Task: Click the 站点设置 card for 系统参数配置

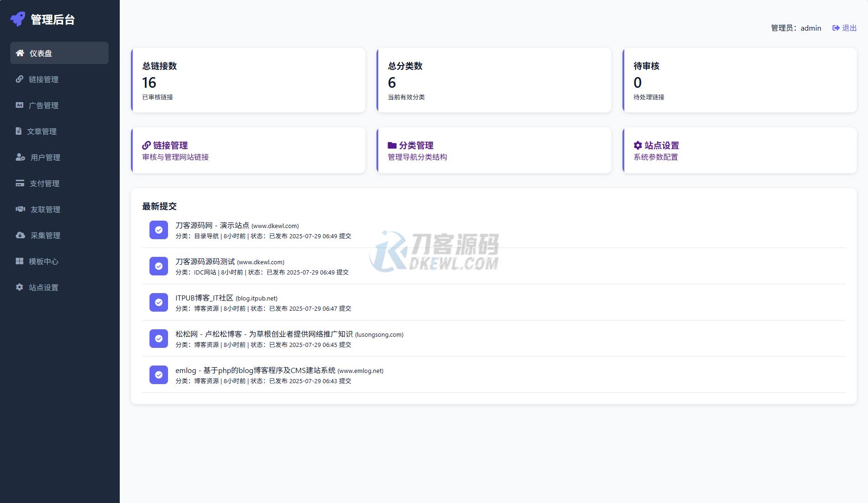Action: click(x=740, y=150)
